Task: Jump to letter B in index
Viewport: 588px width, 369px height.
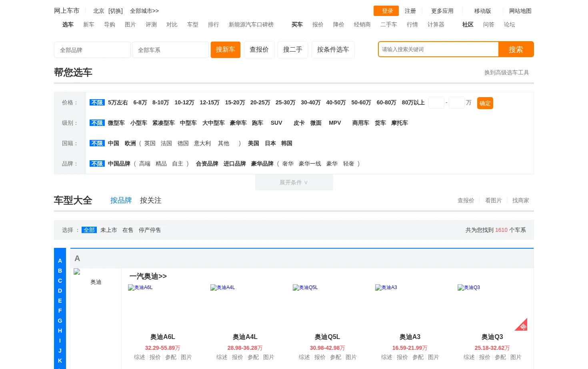Action: coord(60,271)
